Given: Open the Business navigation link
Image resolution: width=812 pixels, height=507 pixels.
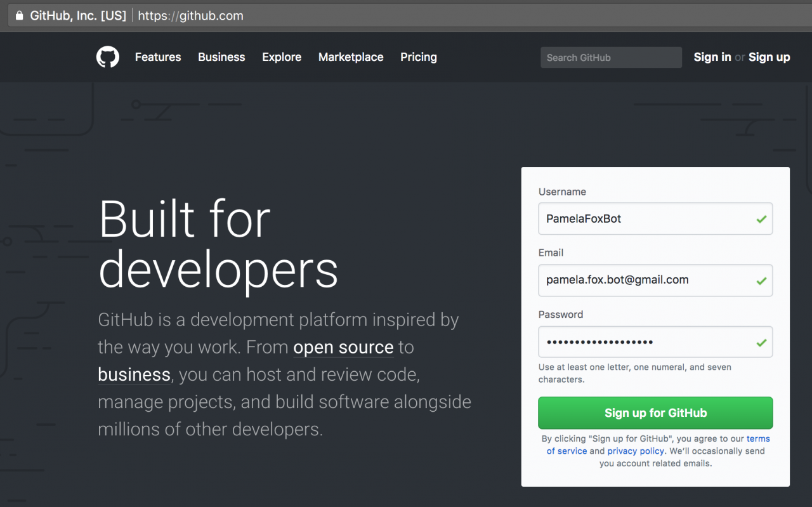Looking at the screenshot, I should 221,57.
